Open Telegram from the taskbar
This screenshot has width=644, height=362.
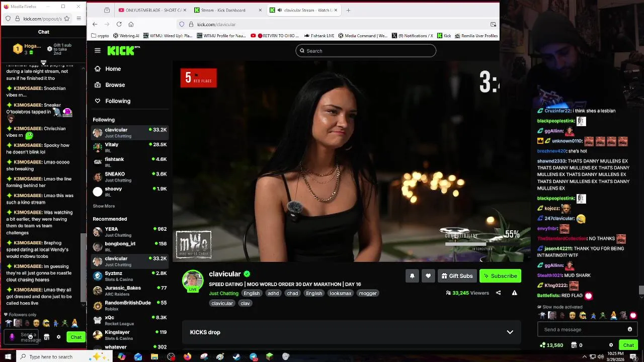click(254, 356)
